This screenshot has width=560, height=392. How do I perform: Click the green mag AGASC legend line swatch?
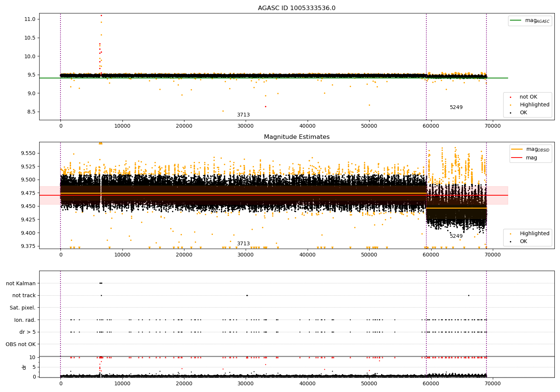(x=516, y=21)
